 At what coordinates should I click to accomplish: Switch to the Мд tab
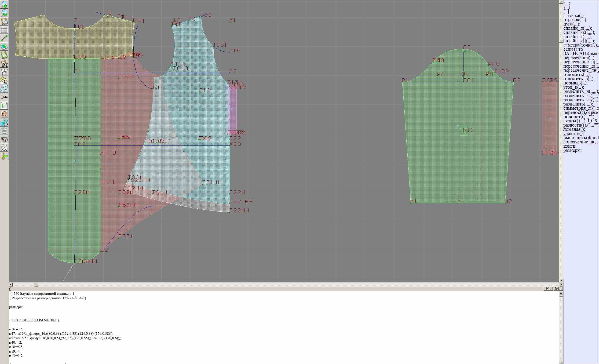[x=558, y=288]
